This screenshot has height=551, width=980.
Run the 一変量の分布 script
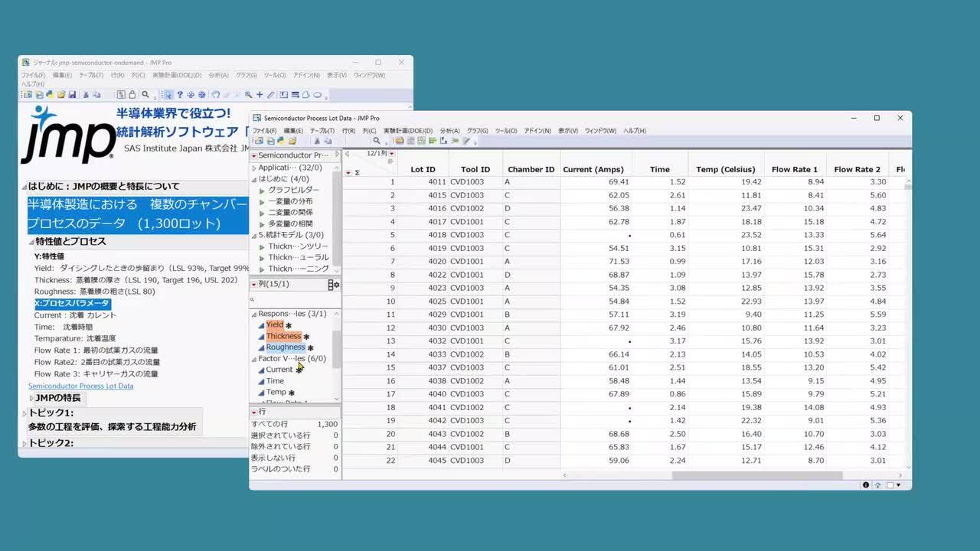click(x=290, y=201)
